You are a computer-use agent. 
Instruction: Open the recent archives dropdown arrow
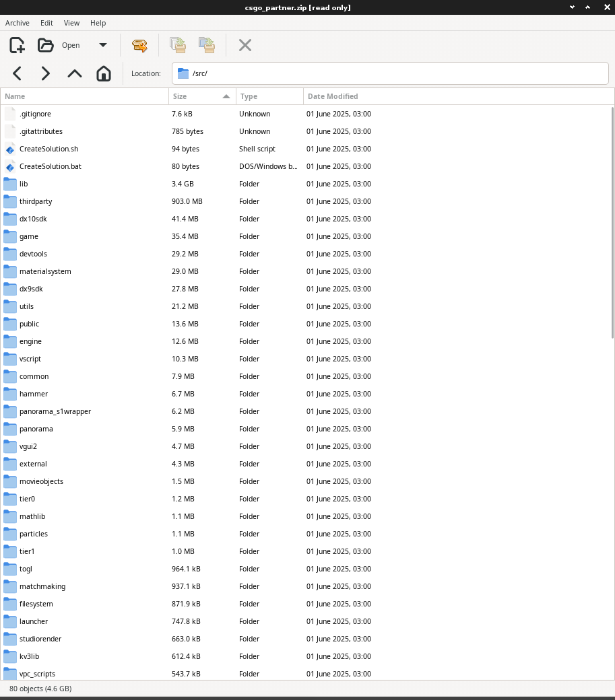[102, 45]
